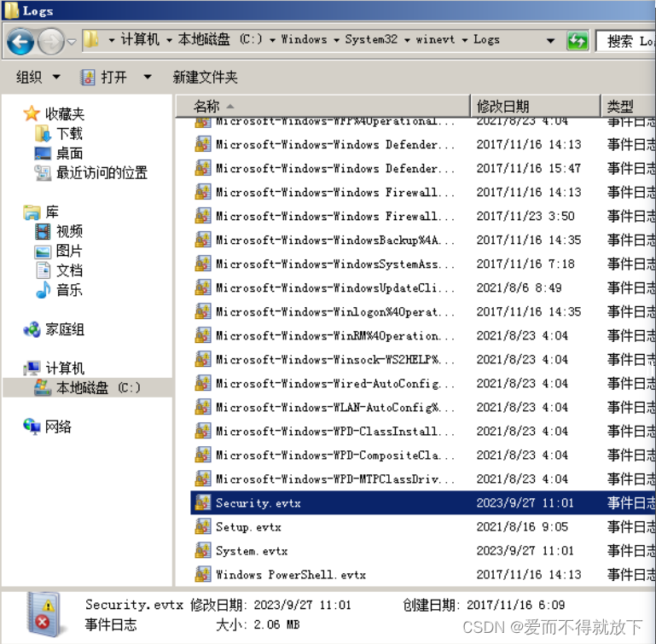The height and width of the screenshot is (644, 656).
Task: Select Windows PowerShell.evtx file icon
Action: (x=203, y=574)
